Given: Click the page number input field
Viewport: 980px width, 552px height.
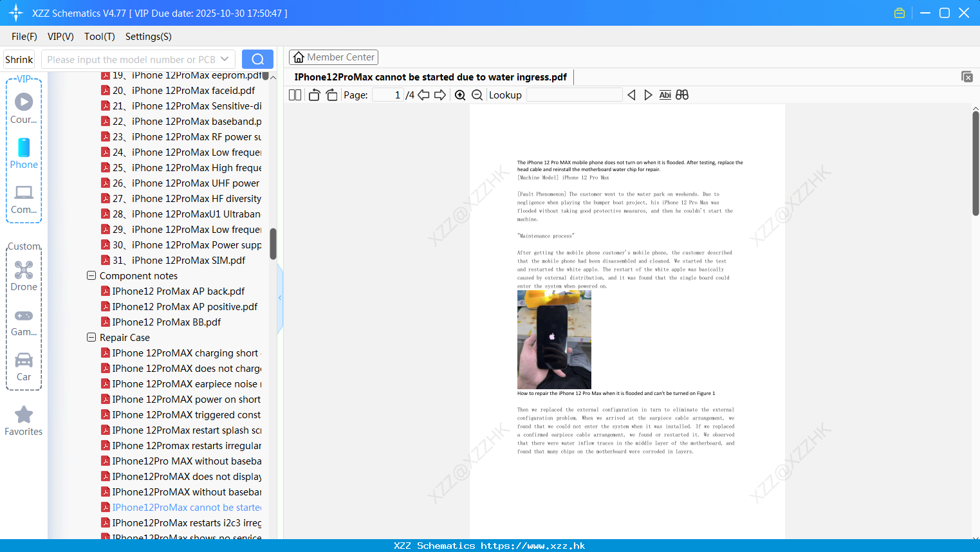Looking at the screenshot, I should pyautogui.click(x=388, y=95).
